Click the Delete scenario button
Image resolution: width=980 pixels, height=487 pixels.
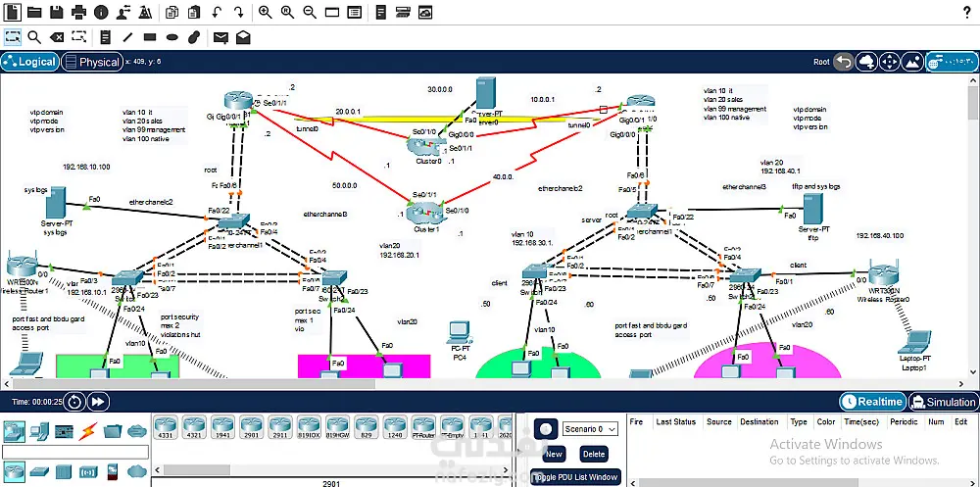tap(593, 454)
